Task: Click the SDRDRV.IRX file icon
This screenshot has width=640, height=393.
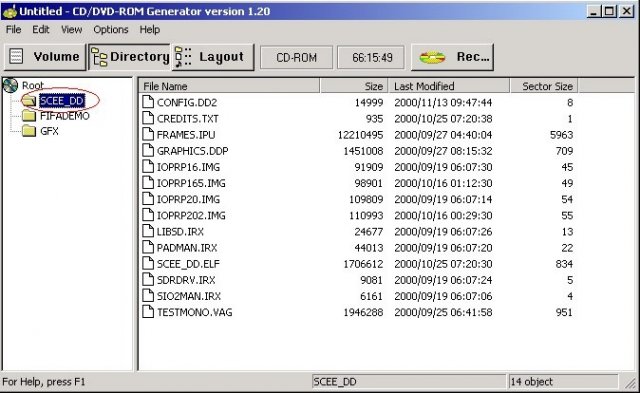Action: coord(148,280)
